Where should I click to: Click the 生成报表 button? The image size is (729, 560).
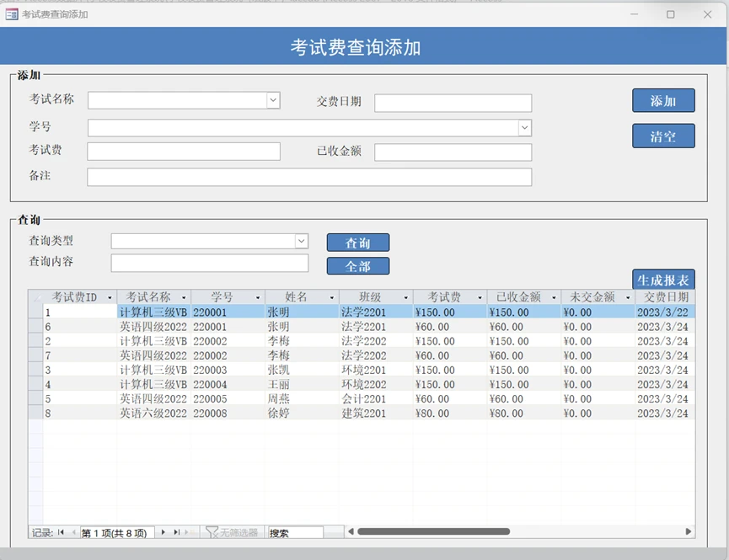coord(663,280)
